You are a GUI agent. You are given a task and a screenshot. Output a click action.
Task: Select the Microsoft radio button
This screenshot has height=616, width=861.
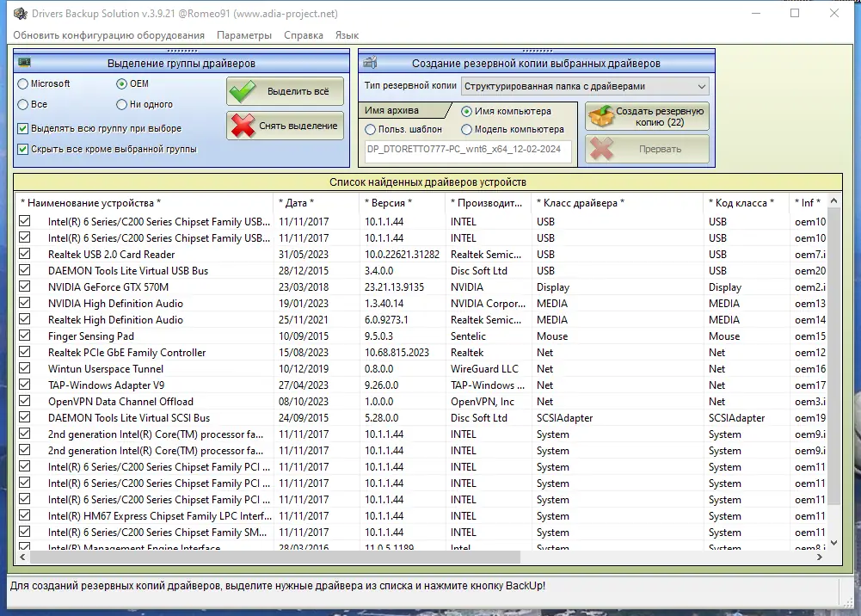(22, 84)
